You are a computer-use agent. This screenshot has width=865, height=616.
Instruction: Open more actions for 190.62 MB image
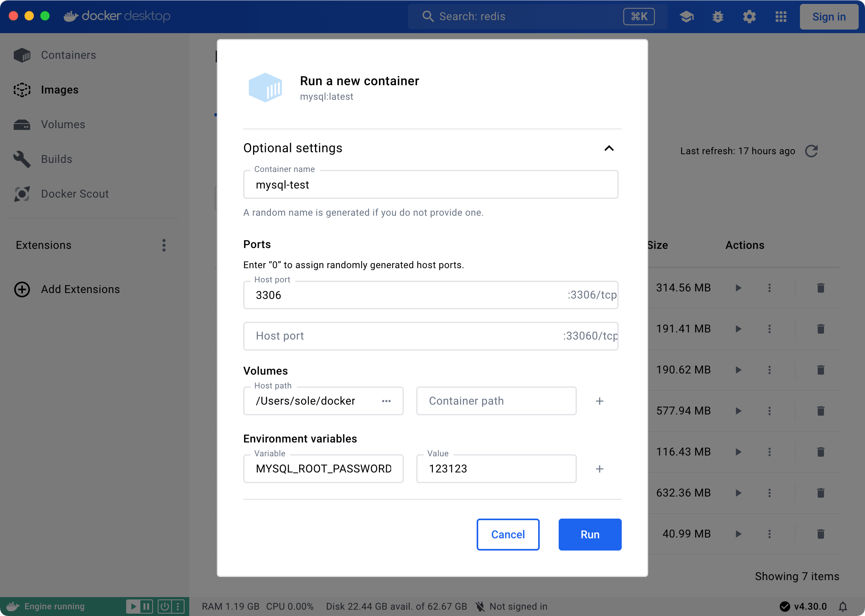pos(770,370)
